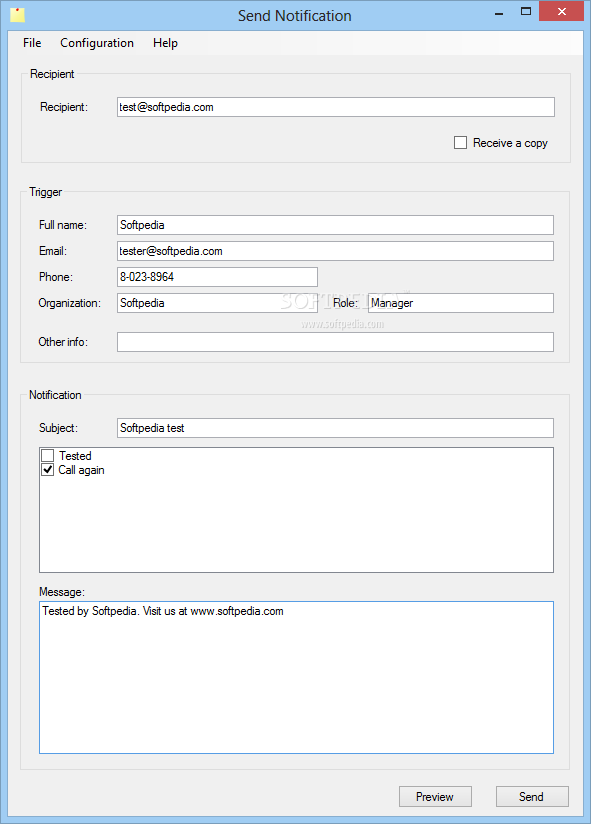Click the Email field containing tester@softpedia.com
The image size is (591, 824).
point(335,251)
